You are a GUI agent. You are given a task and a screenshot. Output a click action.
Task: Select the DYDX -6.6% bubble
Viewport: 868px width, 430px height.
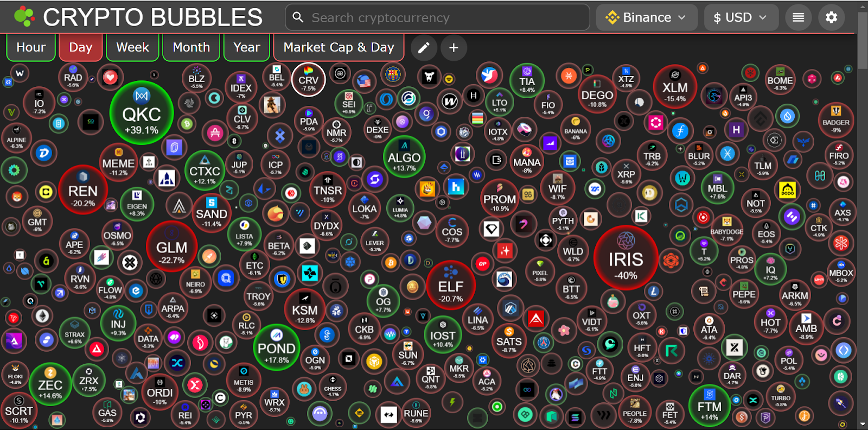click(x=326, y=226)
